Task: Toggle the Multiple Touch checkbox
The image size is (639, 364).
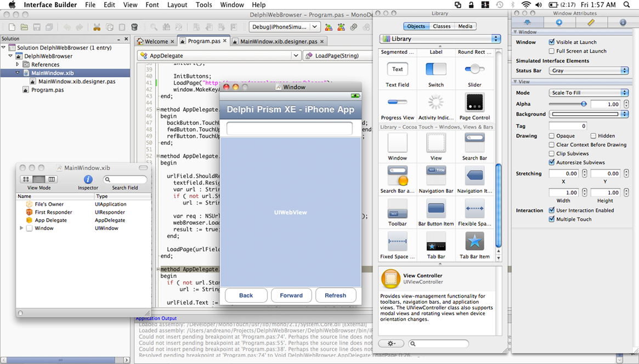Action: 552,219
